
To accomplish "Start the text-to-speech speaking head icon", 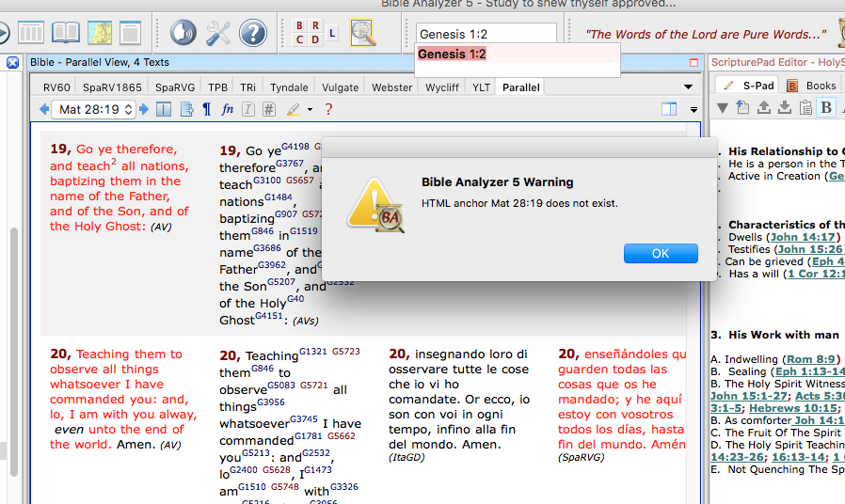I will (x=183, y=33).
